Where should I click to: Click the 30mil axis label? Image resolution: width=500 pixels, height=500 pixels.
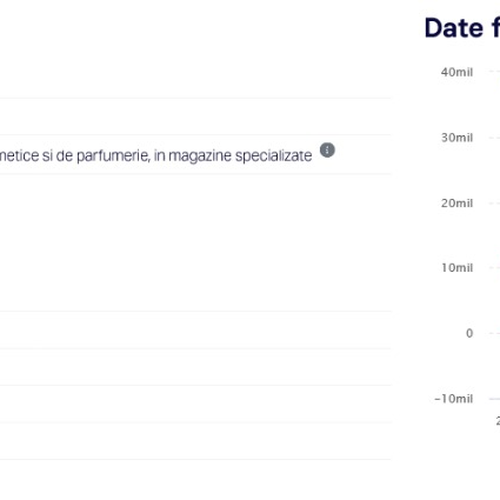click(x=457, y=137)
